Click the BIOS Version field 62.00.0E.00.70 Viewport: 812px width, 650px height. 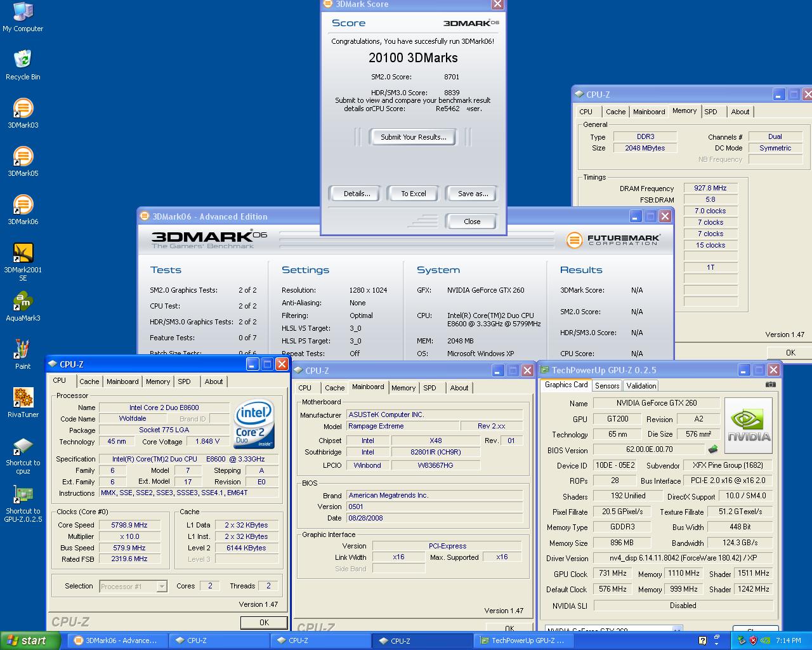(649, 449)
